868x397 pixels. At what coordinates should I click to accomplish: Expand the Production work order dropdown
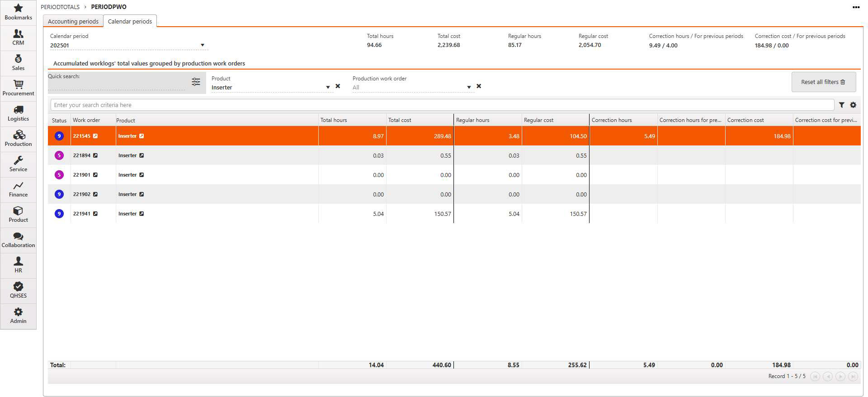coord(469,87)
